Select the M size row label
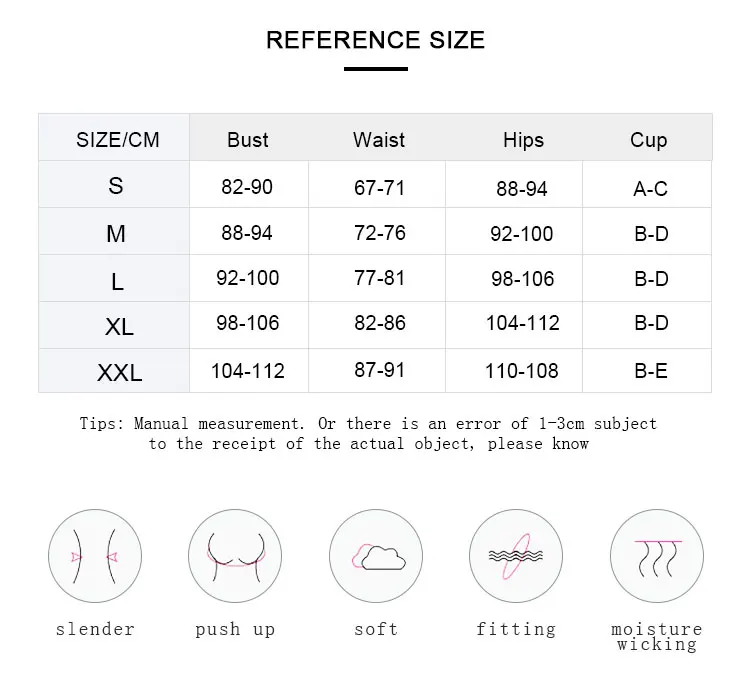This screenshot has height=688, width=750. pyautogui.click(x=116, y=233)
